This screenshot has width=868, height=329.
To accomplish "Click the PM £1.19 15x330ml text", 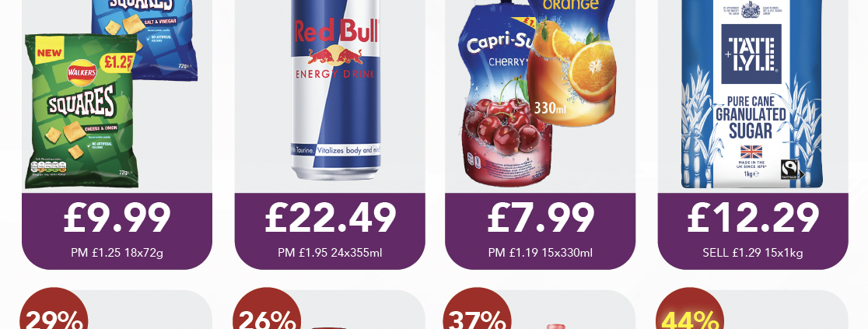I will [541, 253].
